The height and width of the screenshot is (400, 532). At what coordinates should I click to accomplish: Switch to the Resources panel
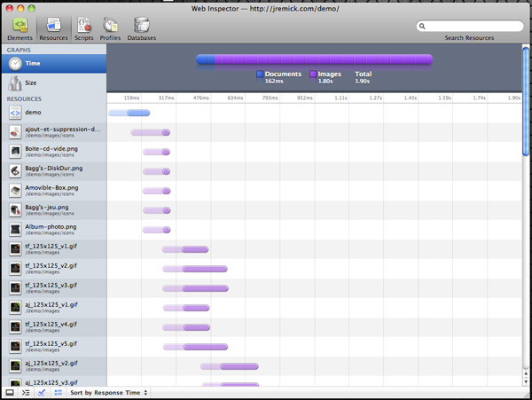[53, 29]
